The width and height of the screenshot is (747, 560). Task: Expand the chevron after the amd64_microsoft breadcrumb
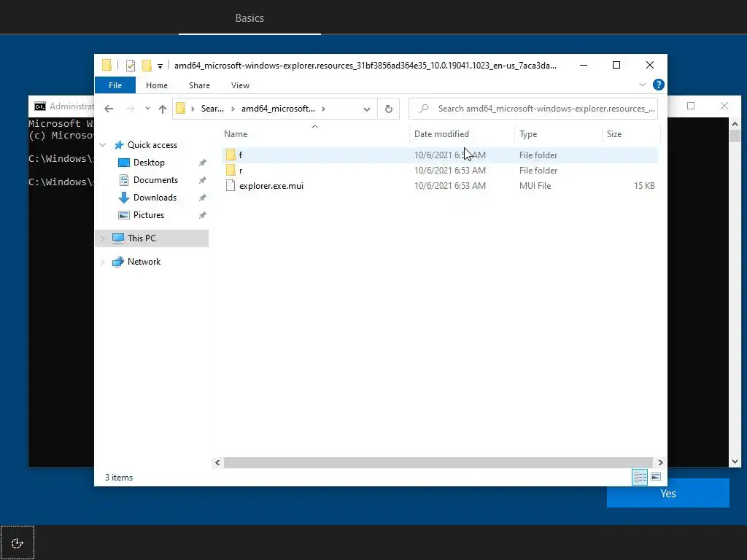[x=323, y=109]
